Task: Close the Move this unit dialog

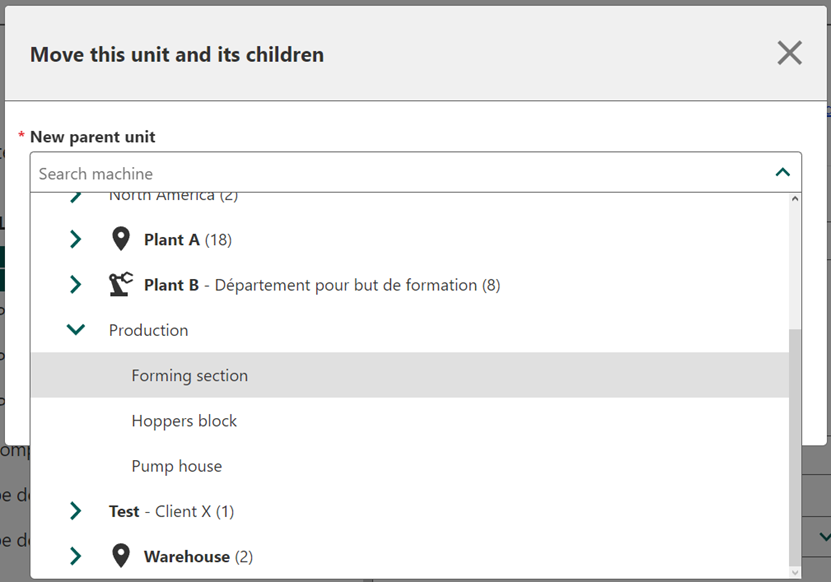Action: tap(789, 53)
